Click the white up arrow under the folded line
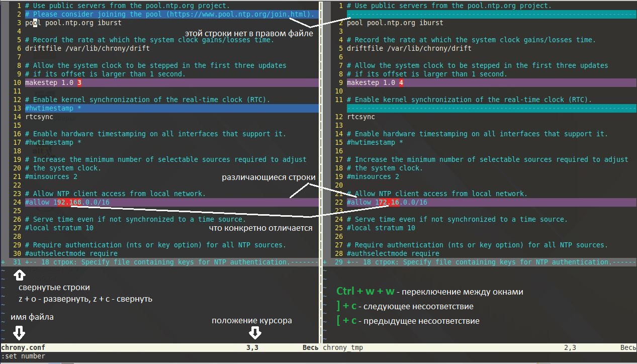This screenshot has width=637, height=364. (19, 275)
